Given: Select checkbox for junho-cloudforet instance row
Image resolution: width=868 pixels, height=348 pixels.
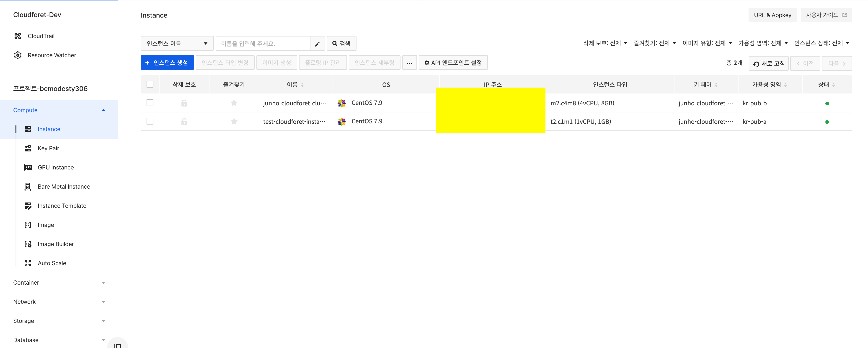Looking at the screenshot, I should [150, 103].
